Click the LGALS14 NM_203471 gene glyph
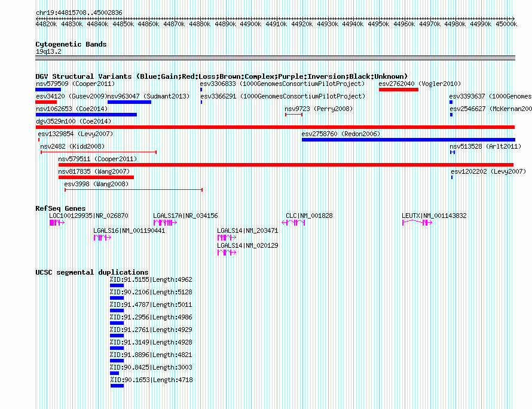This screenshot has width=532, height=409. click(227, 238)
